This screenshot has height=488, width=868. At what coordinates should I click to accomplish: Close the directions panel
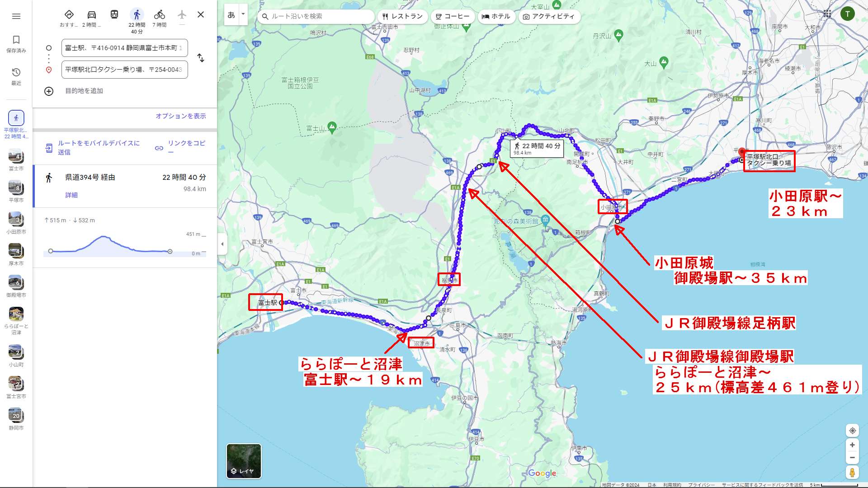[201, 15]
